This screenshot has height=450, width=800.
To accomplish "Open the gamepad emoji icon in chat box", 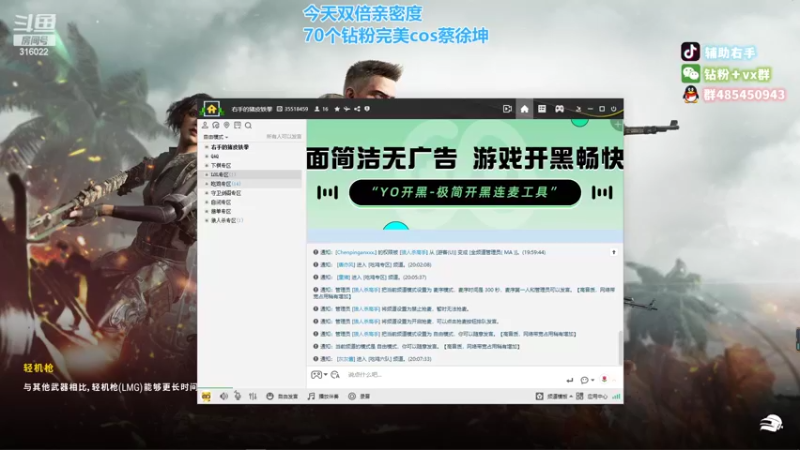I will pos(316,374).
